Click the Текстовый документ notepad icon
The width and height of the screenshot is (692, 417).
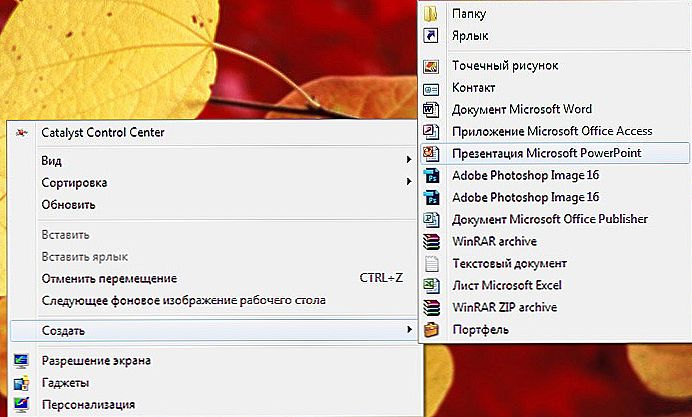[x=431, y=264]
